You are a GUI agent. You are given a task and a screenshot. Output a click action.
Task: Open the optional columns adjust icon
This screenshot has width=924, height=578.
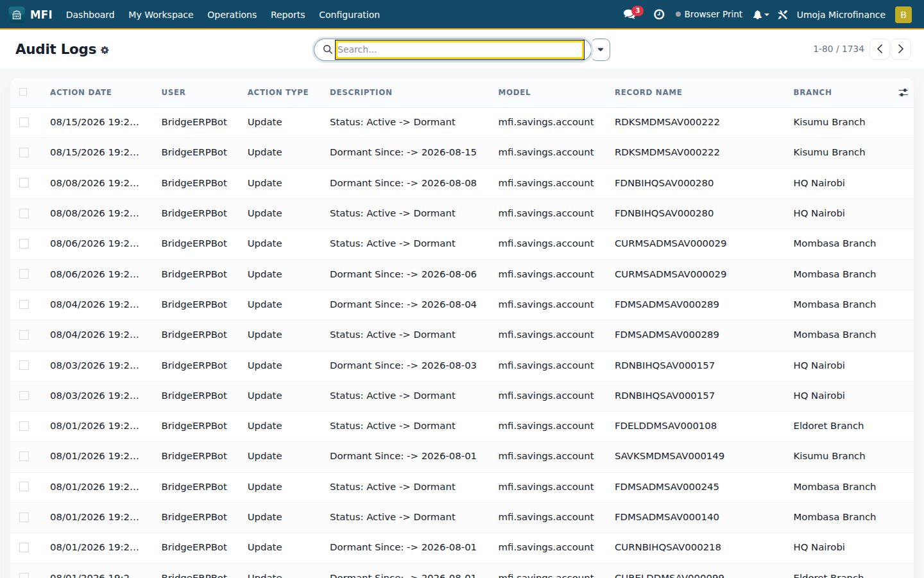point(903,92)
